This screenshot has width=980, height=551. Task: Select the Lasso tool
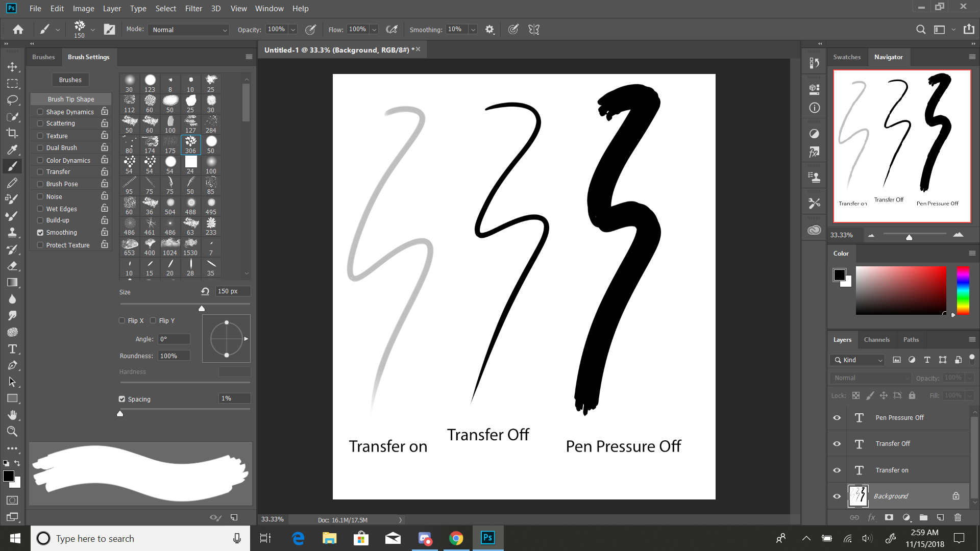[x=13, y=99]
